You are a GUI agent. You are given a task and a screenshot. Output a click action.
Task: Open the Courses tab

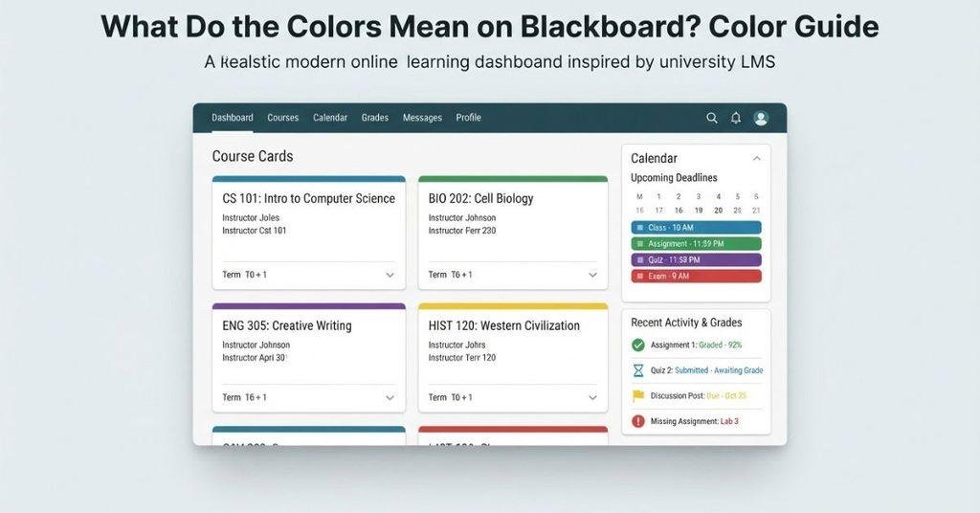point(282,118)
